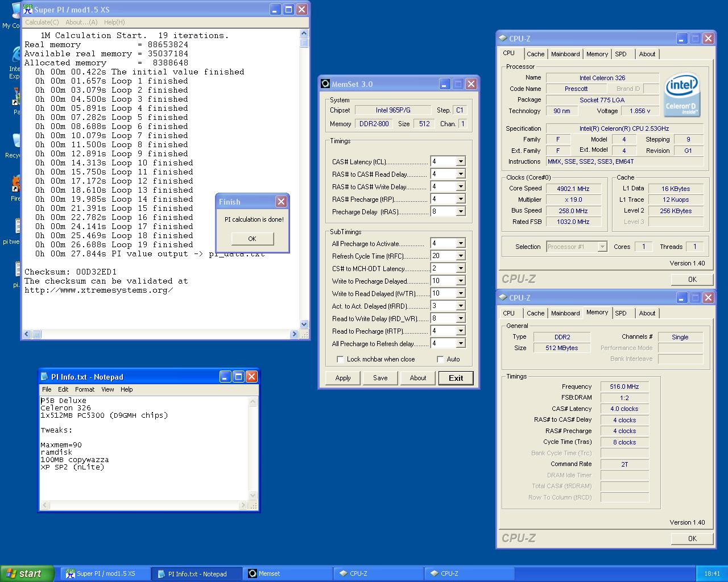Click the Intel Celeron D logo

[682, 94]
